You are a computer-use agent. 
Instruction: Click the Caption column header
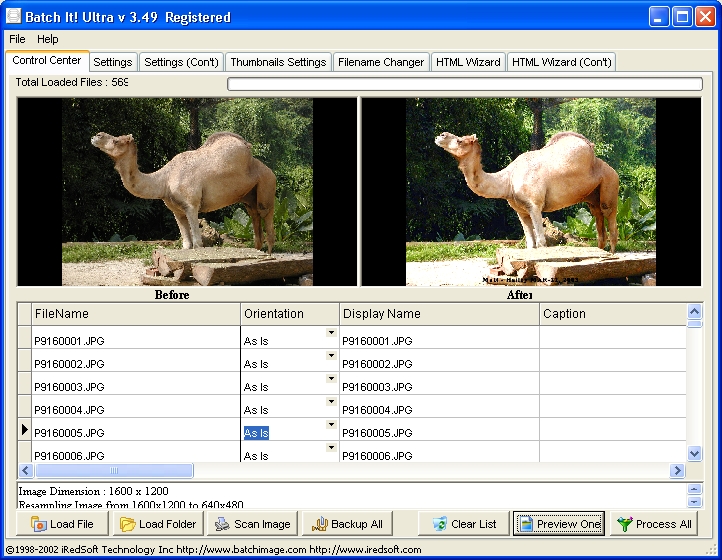[613, 314]
